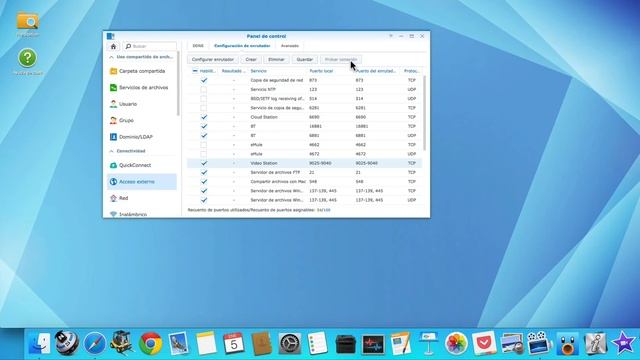Disable the Cloud Station rule checkbox

[204, 117]
